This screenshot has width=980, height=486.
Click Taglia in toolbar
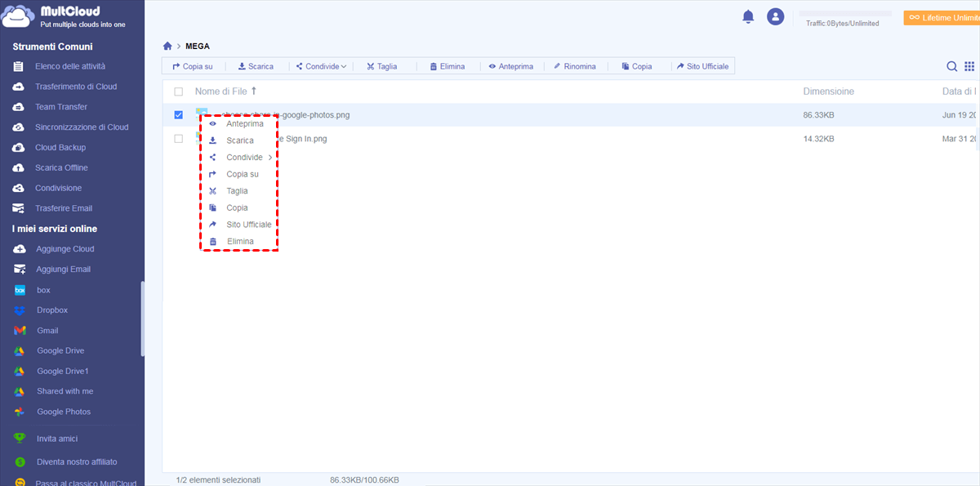pos(381,66)
